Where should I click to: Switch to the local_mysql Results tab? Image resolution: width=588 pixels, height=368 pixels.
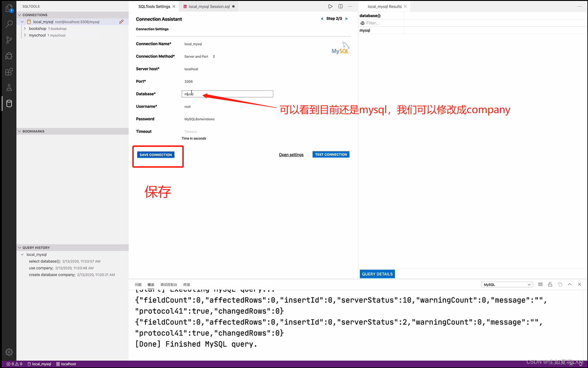tap(385, 6)
